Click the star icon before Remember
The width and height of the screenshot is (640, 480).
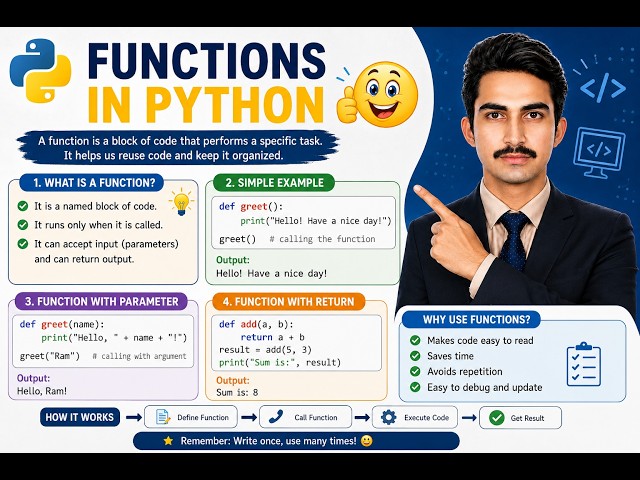(168, 441)
